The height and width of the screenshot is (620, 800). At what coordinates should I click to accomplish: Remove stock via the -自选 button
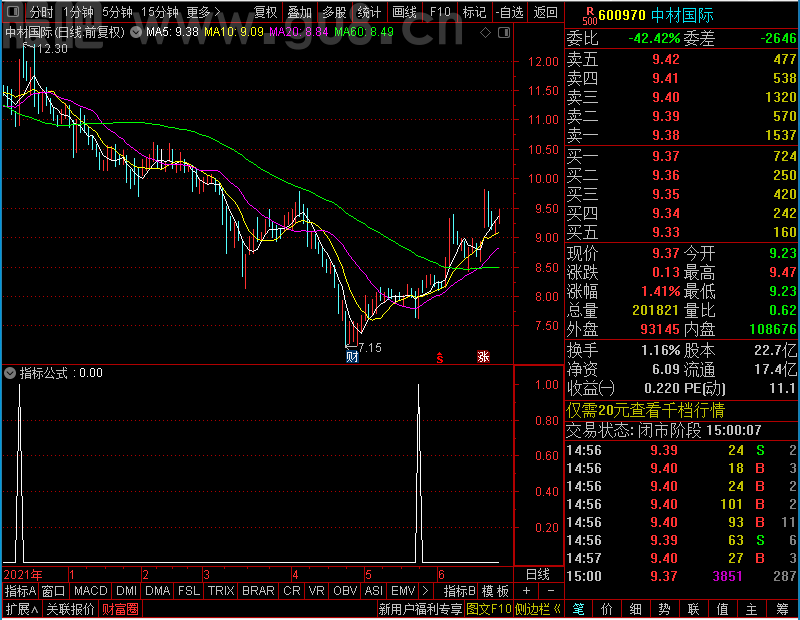click(509, 12)
